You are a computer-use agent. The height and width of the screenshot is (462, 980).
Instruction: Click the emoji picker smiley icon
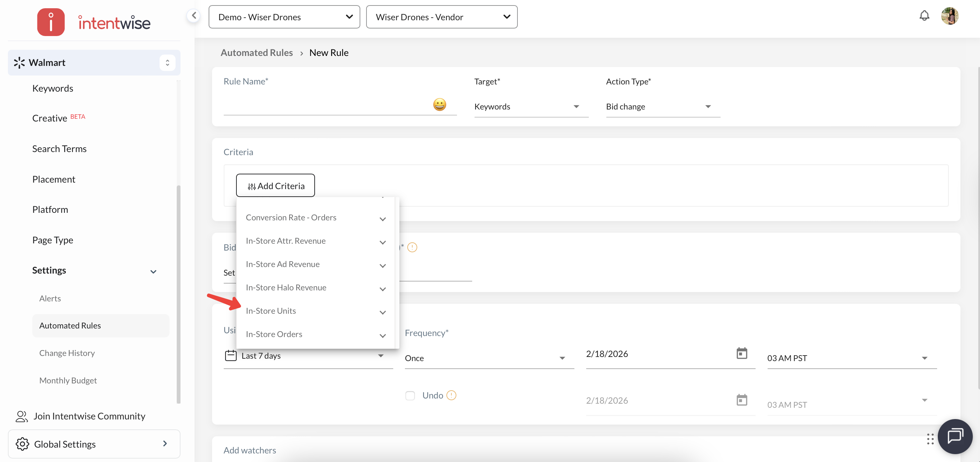click(x=440, y=105)
